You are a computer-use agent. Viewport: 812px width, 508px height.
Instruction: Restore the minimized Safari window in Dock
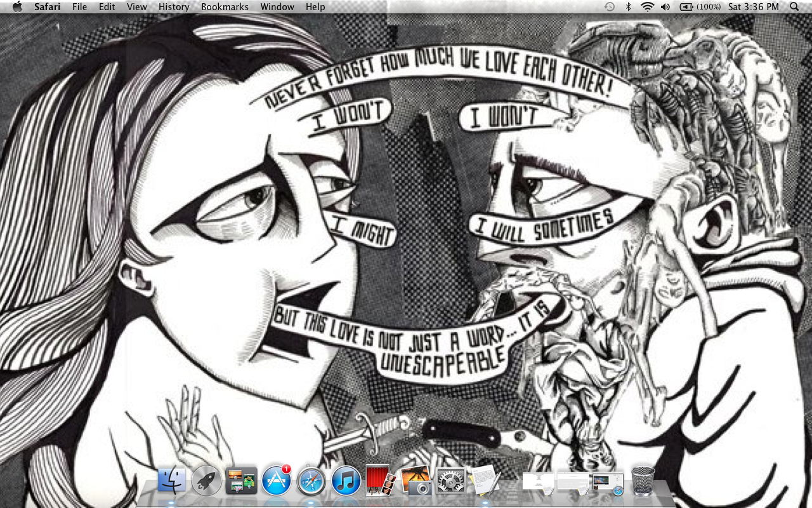coord(608,483)
